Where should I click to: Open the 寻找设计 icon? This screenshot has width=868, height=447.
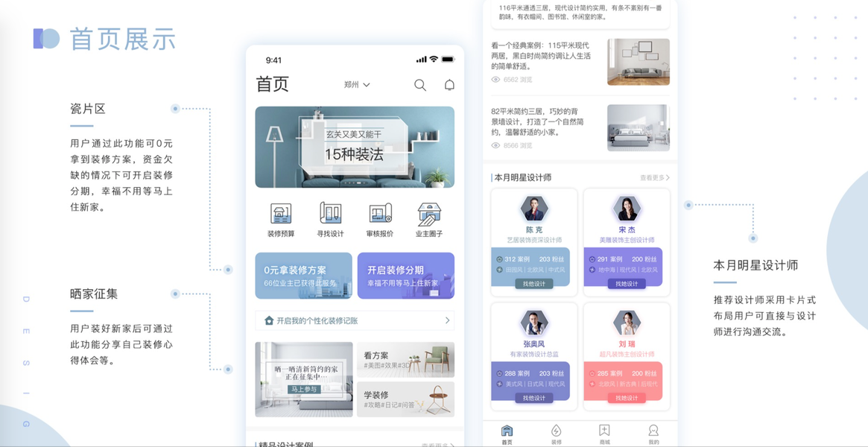point(330,213)
